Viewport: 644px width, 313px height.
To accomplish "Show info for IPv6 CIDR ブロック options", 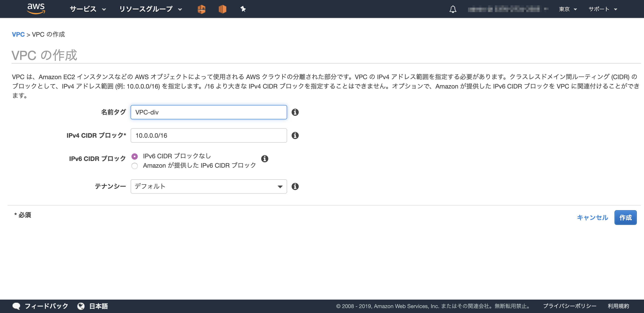I will coord(265,159).
